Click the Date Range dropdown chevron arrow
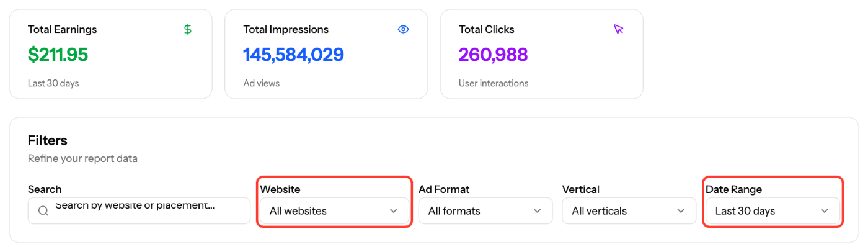 pos(825,211)
